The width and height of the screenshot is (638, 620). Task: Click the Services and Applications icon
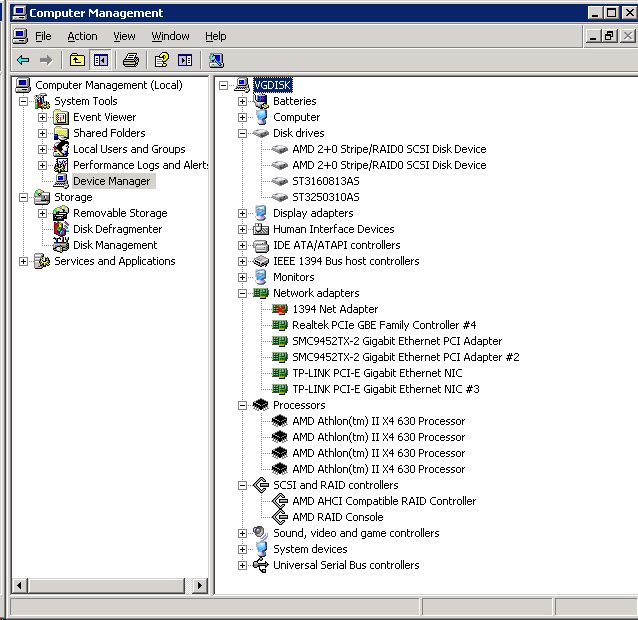coord(42,261)
